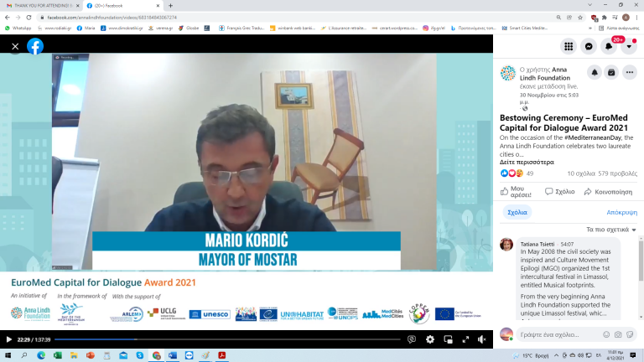Toggle post notifications bell for this video
Screen dimensions: 644x362
click(x=594, y=73)
